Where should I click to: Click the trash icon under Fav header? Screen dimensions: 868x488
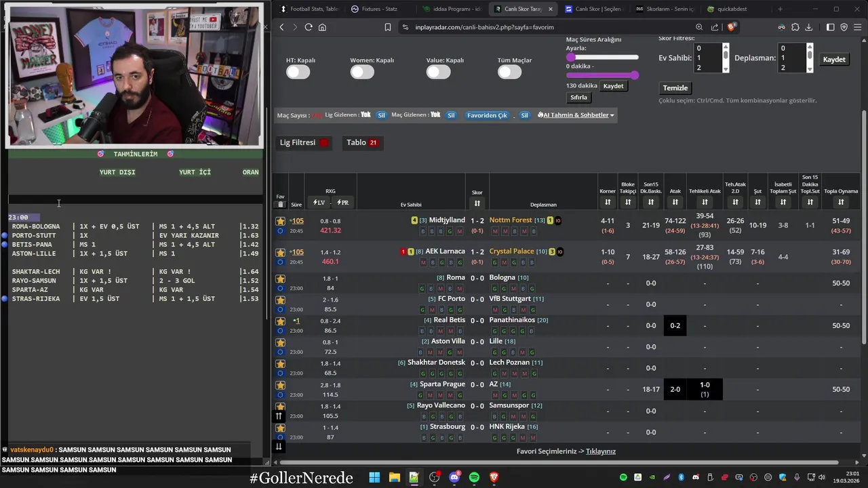(281, 204)
